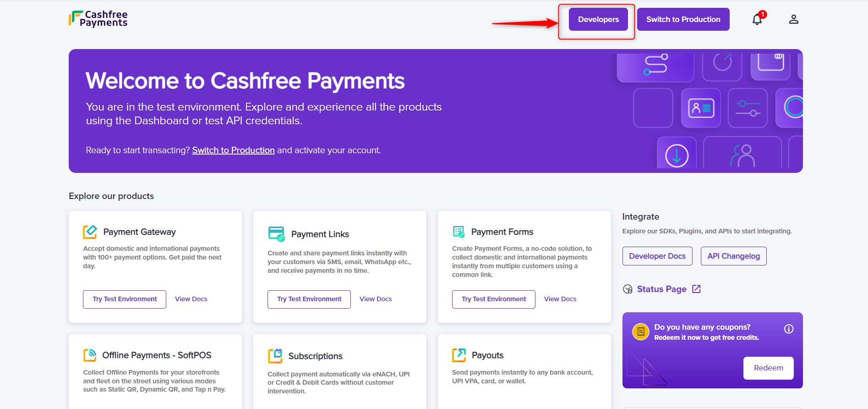Open the user account profile icon
This screenshot has height=409, width=868.
click(794, 19)
